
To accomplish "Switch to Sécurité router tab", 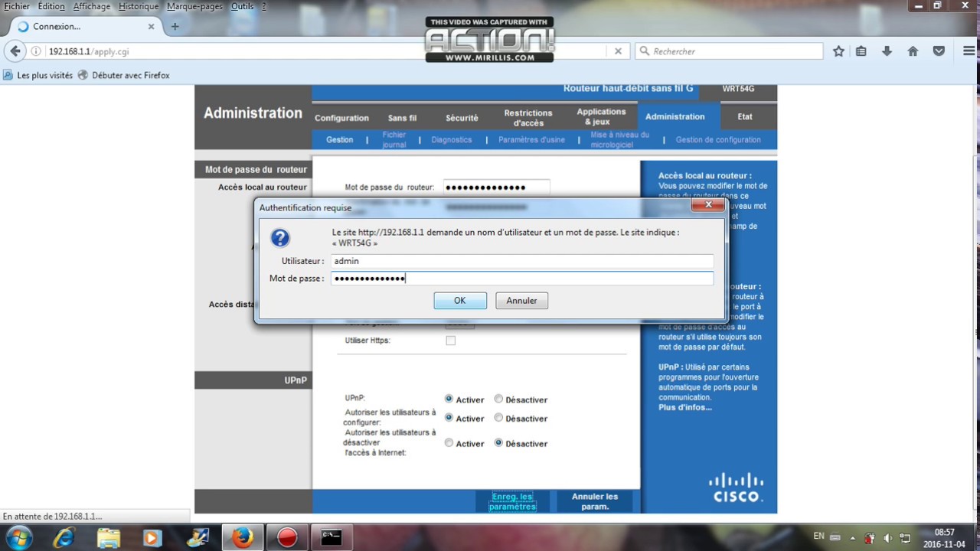I will click(x=462, y=118).
